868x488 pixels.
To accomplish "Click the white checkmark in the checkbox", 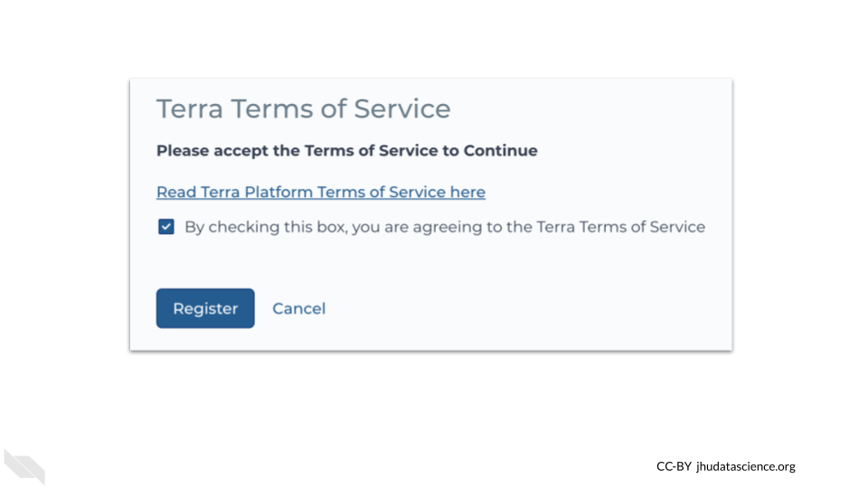I will coord(166,227).
